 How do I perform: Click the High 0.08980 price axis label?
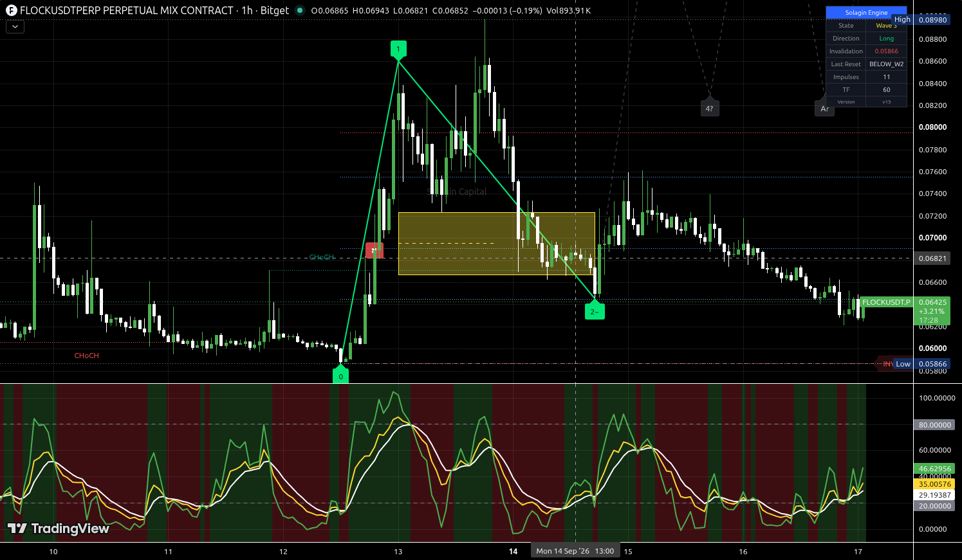(920, 19)
